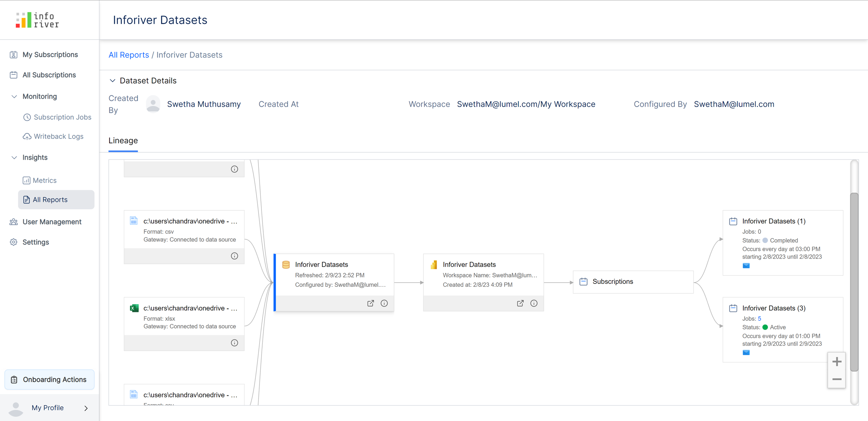This screenshot has width=868, height=421.
Task: Zoom in the lineage diagram with plus
Action: click(837, 362)
